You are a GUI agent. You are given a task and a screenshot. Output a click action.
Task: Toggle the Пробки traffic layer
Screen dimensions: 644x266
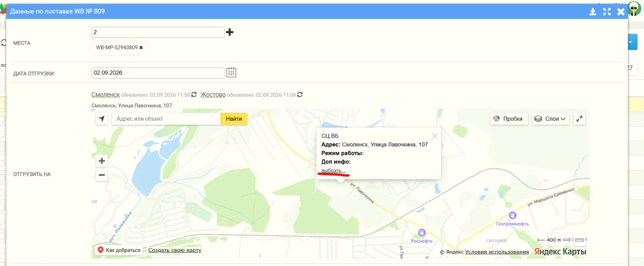509,119
